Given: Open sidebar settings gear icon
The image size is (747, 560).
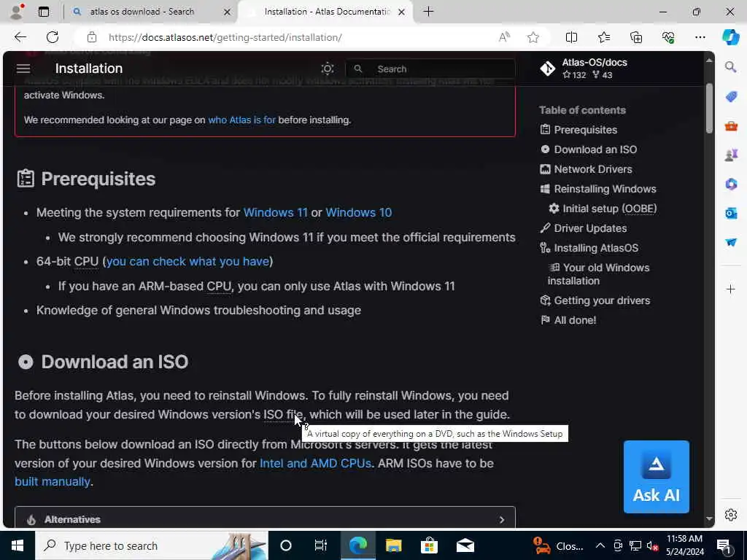Looking at the screenshot, I should click(x=731, y=515).
